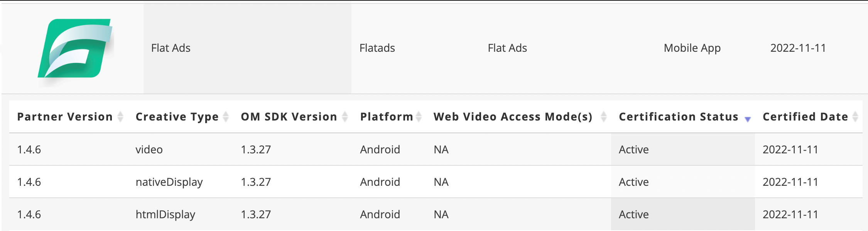Click the 2022-11-11 date in the top row
Image resolution: width=868 pixels, height=231 pixels.
pyautogui.click(x=798, y=48)
